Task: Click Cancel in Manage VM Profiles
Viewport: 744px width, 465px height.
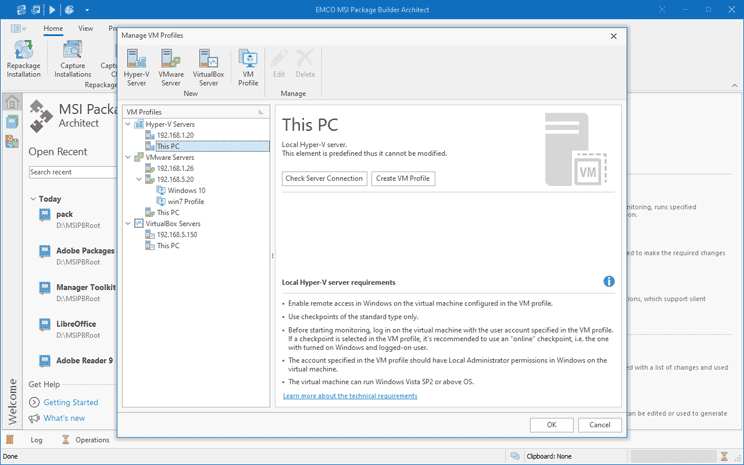Action: tap(600, 425)
